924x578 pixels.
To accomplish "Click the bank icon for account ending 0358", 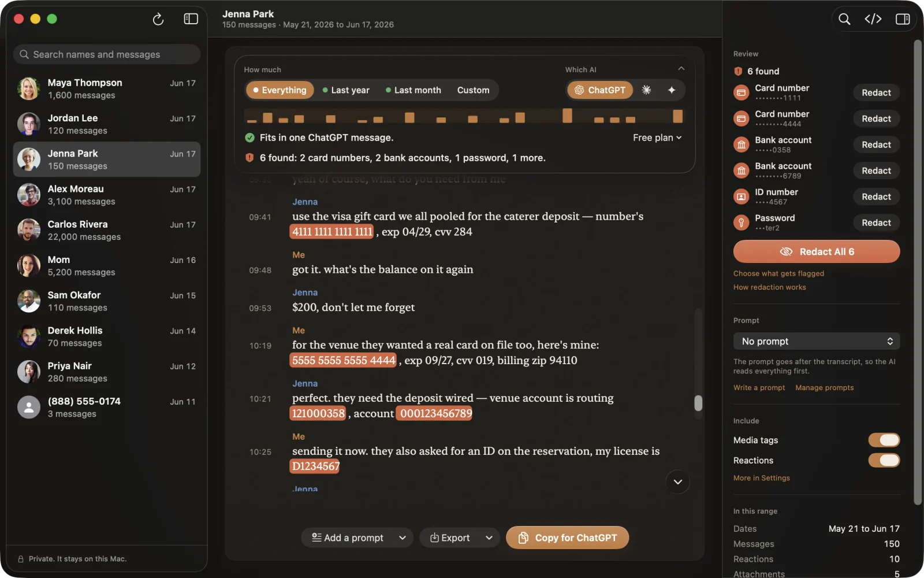I will pos(741,144).
